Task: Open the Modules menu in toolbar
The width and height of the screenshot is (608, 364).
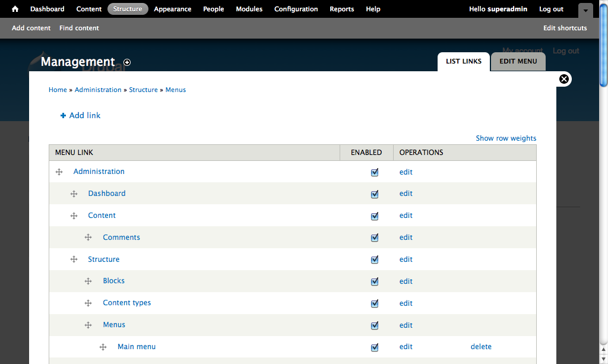Action: [249, 9]
